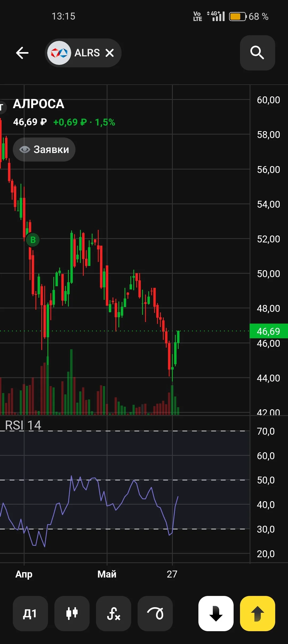Tap the current price label 46,69
Viewport: 288px width, 644px height.
point(269,331)
